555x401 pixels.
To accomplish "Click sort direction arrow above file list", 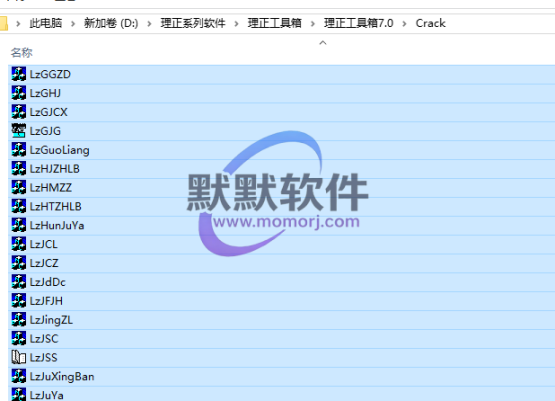I will coord(323,43).
